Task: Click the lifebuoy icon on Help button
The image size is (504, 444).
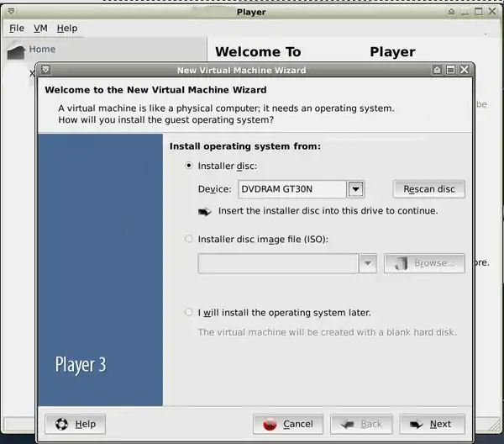Action: point(61,424)
